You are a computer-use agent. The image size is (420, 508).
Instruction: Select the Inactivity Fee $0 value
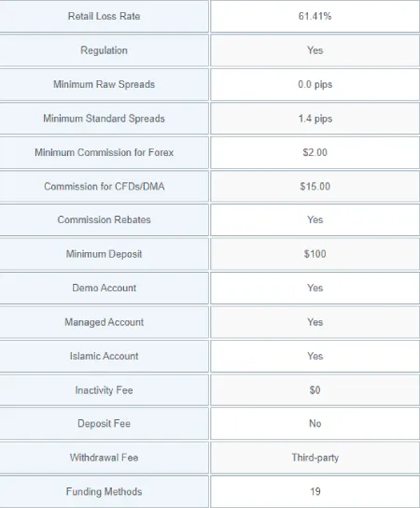pos(315,390)
